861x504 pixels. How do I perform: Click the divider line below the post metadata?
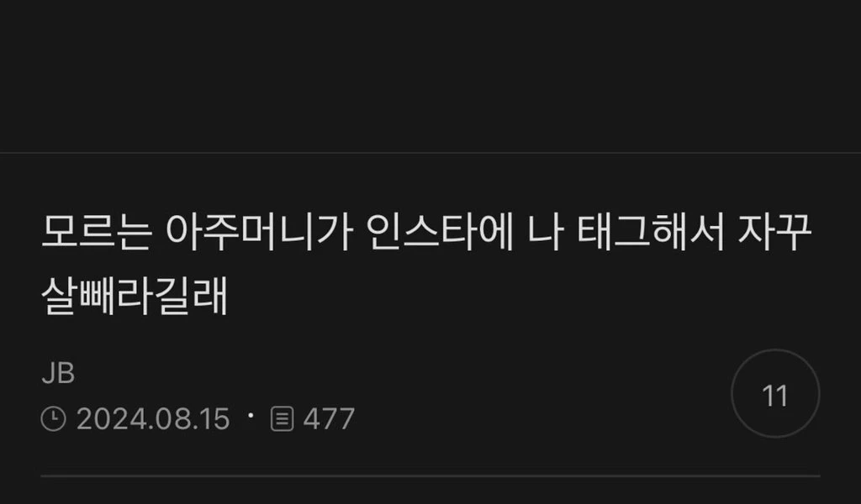(430, 476)
